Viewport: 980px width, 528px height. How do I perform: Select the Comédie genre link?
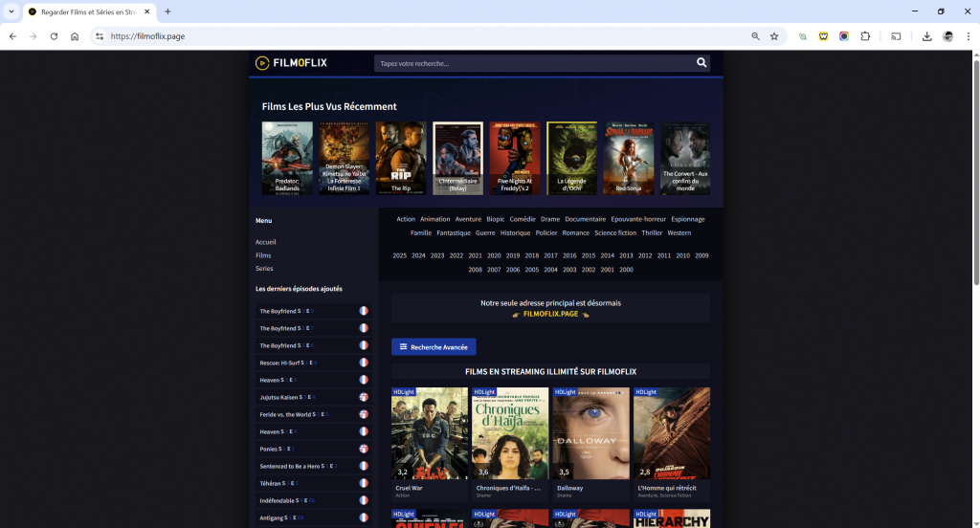pyautogui.click(x=523, y=219)
